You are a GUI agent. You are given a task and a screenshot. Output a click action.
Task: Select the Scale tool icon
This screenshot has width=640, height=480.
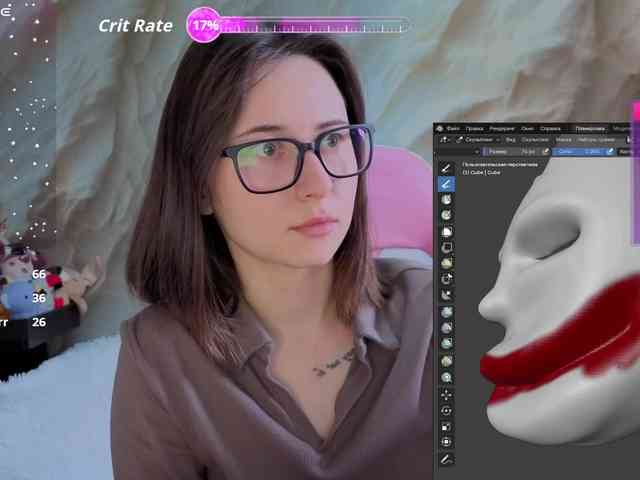point(446,426)
